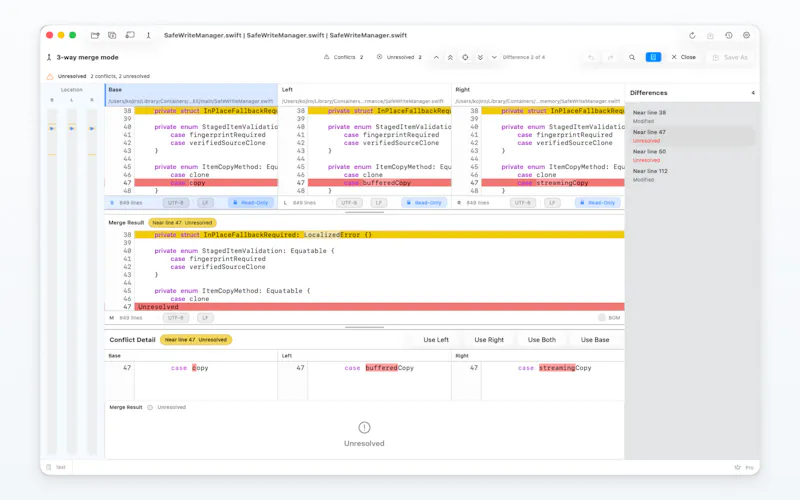The height and width of the screenshot is (500, 800).
Task: Select the Near line 50 difference entry
Action: 691,156
